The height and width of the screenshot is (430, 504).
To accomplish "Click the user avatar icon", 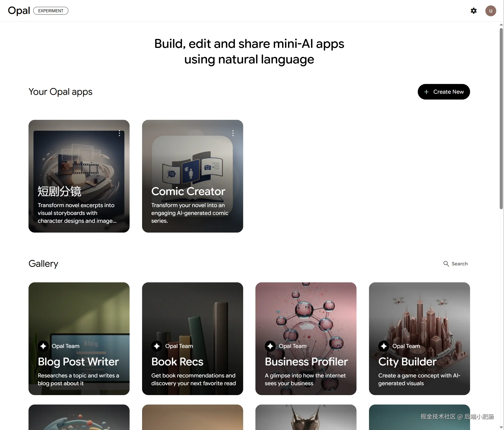I will pyautogui.click(x=490, y=11).
